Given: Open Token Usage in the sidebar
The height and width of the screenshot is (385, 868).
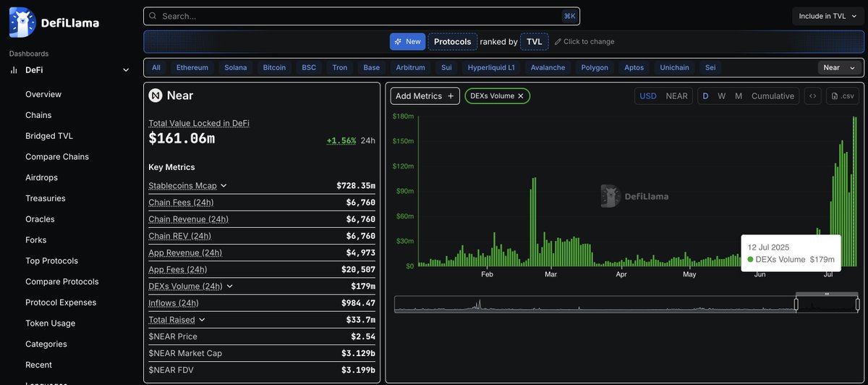Looking at the screenshot, I should [51, 323].
